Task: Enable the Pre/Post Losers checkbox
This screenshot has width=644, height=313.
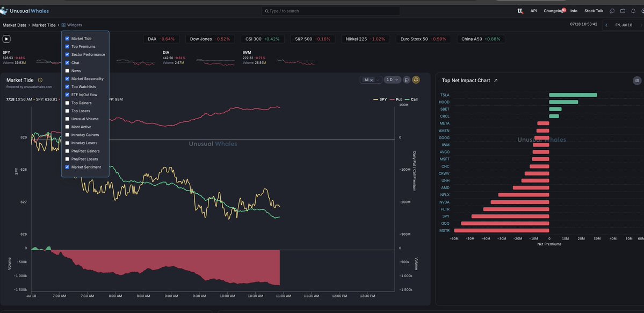Action: click(x=67, y=159)
